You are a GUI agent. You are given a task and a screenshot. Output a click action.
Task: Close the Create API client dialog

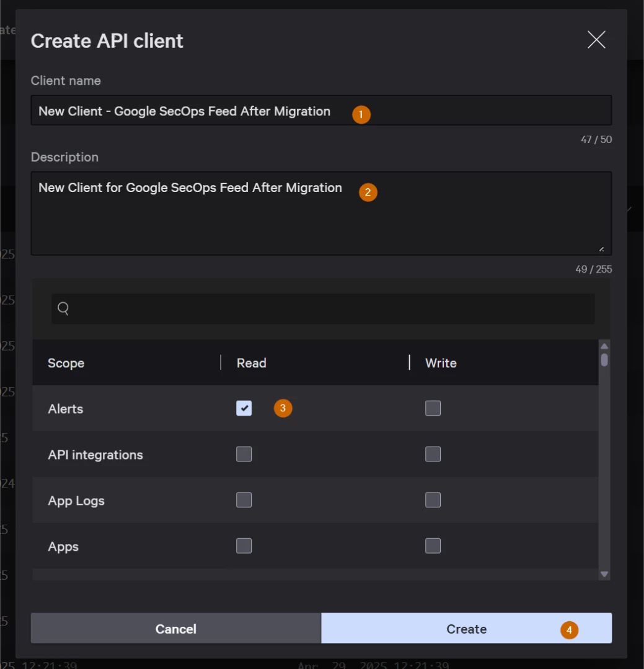596,40
